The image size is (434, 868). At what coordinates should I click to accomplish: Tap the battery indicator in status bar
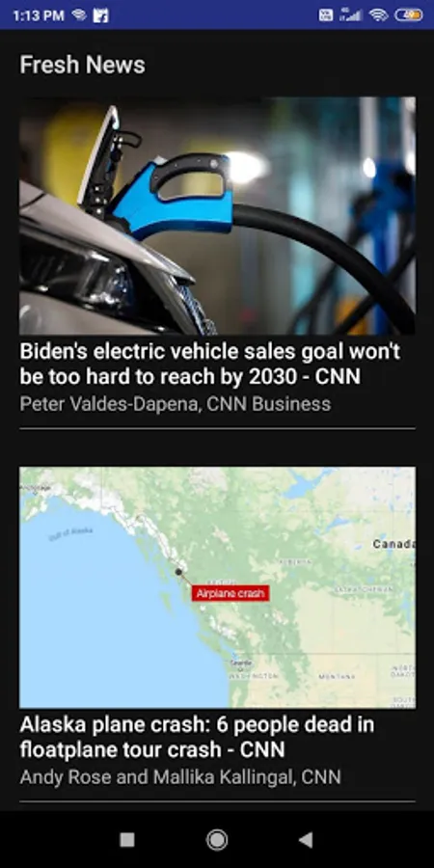[x=409, y=14]
